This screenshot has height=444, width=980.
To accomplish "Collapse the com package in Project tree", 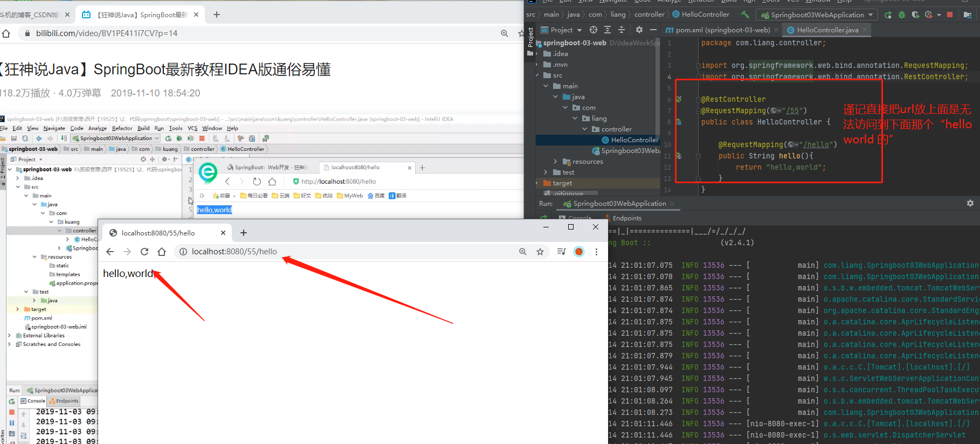I will [x=565, y=108].
